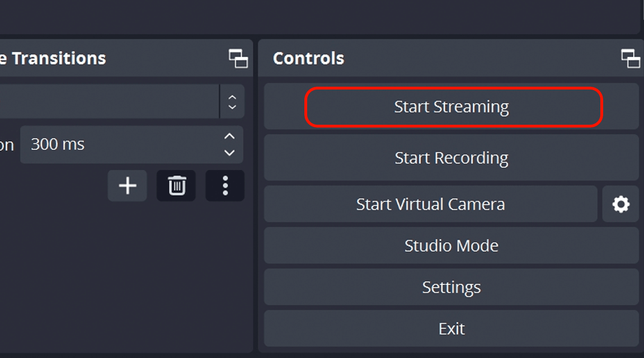This screenshot has height=358, width=644.
Task: Click the trash icon near transition controls
Action: [176, 185]
